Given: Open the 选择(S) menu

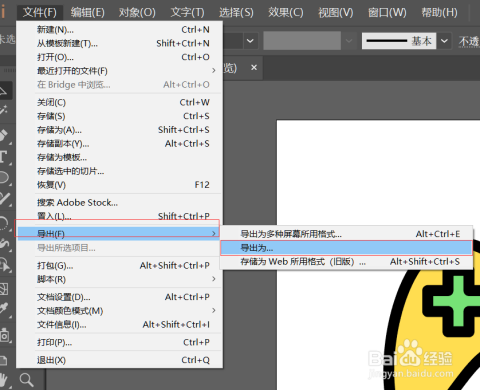Looking at the screenshot, I should point(236,13).
